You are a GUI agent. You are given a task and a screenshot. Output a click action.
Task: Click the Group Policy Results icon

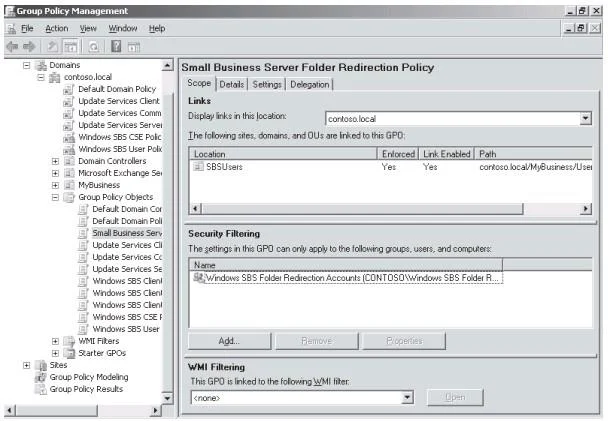(41, 389)
